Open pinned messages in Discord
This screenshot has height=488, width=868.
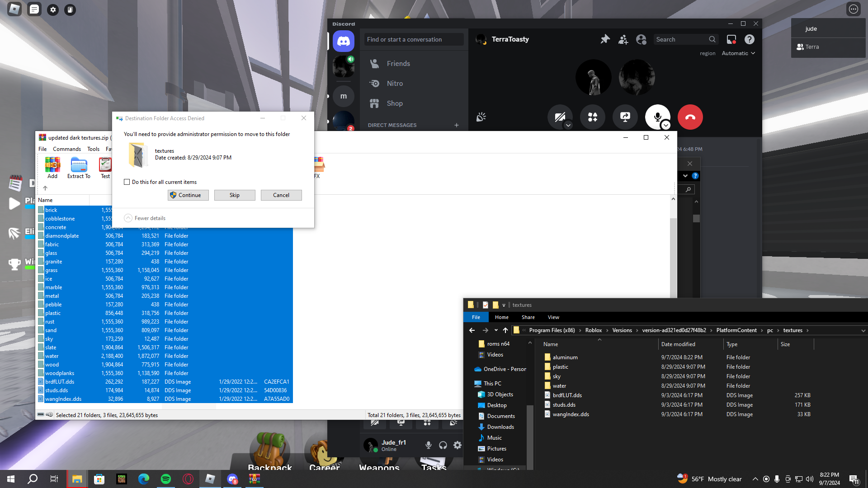tap(605, 39)
